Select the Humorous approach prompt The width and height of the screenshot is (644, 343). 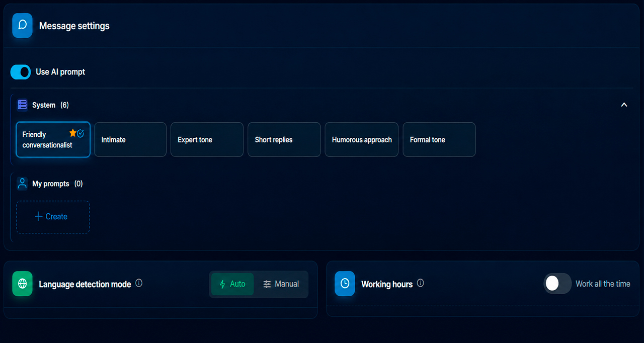point(362,140)
